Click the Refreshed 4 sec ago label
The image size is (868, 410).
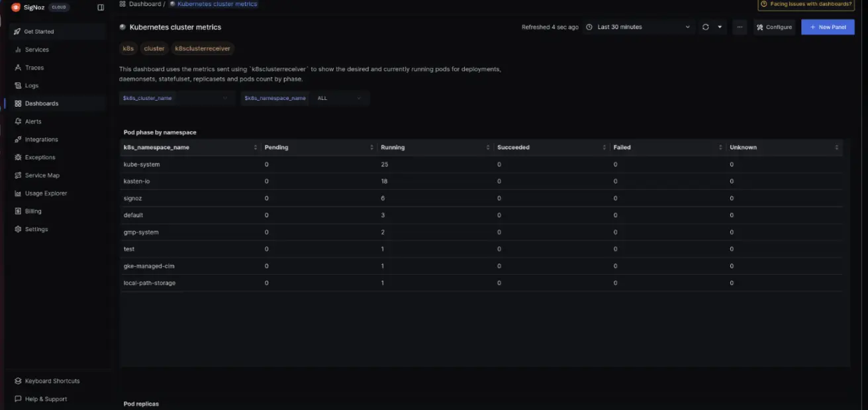(550, 27)
